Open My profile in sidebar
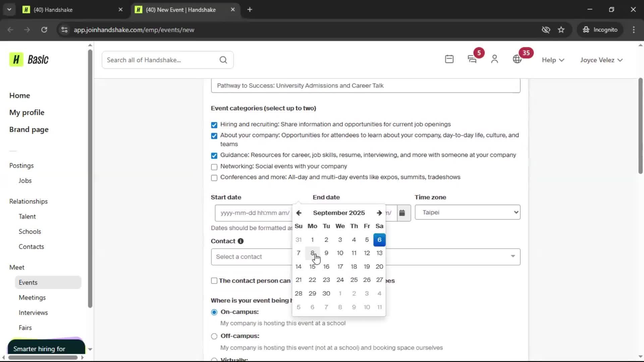Viewport: 644px width, 362px height. click(x=27, y=113)
